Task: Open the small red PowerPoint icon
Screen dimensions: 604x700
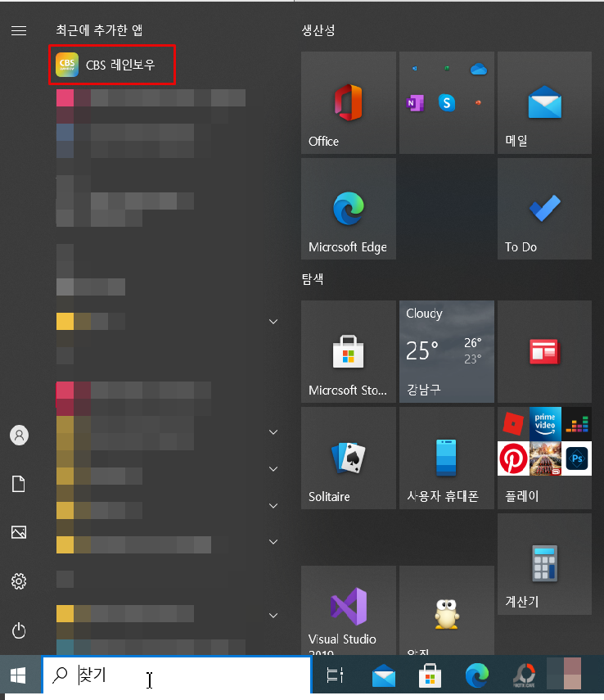Action: (x=478, y=102)
